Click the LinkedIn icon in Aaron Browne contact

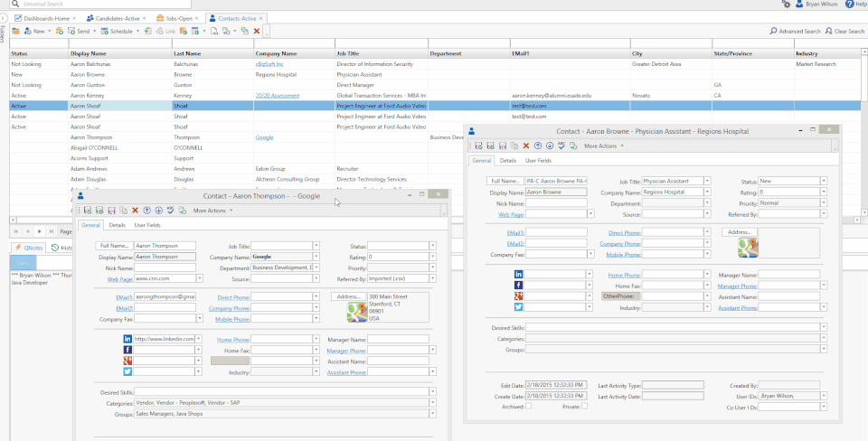(x=519, y=274)
